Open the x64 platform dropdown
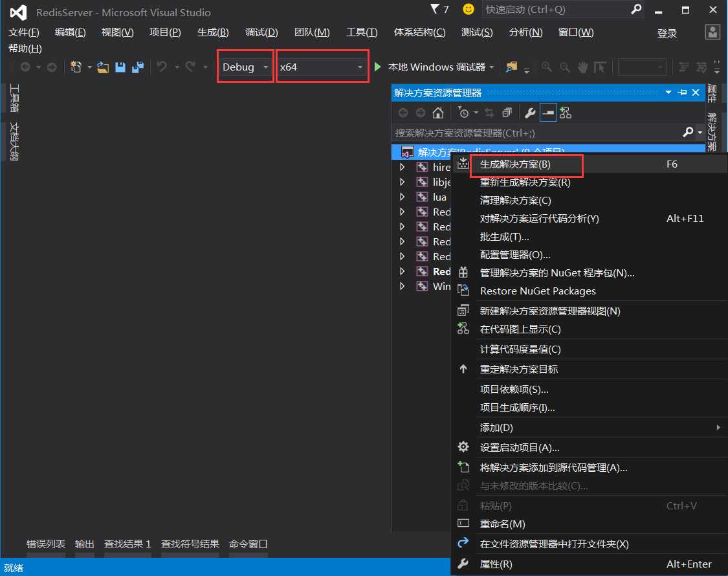Screen dimensions: 728x576 [x=321, y=67]
